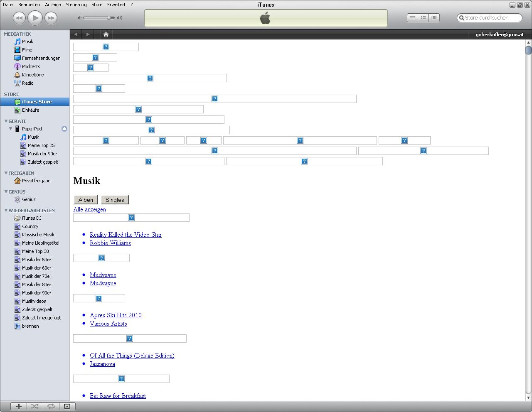This screenshot has width=532, height=412.
Task: Open the iTunes Store home page
Action: [x=106, y=34]
